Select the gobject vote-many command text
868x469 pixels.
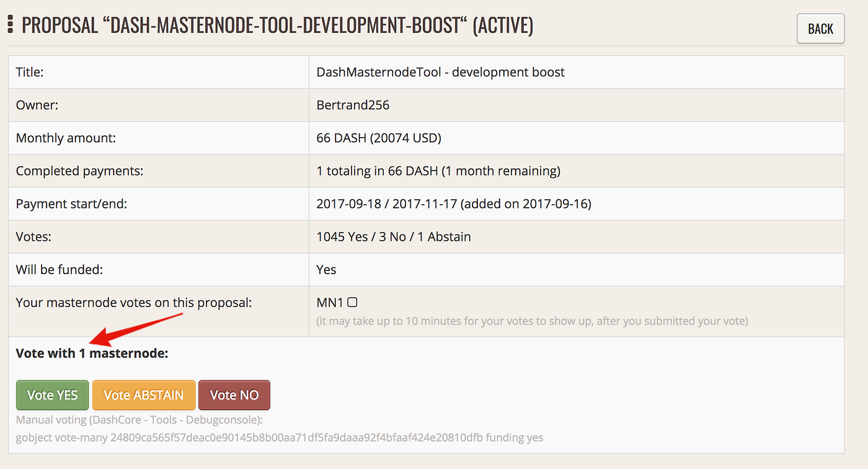tap(280, 437)
